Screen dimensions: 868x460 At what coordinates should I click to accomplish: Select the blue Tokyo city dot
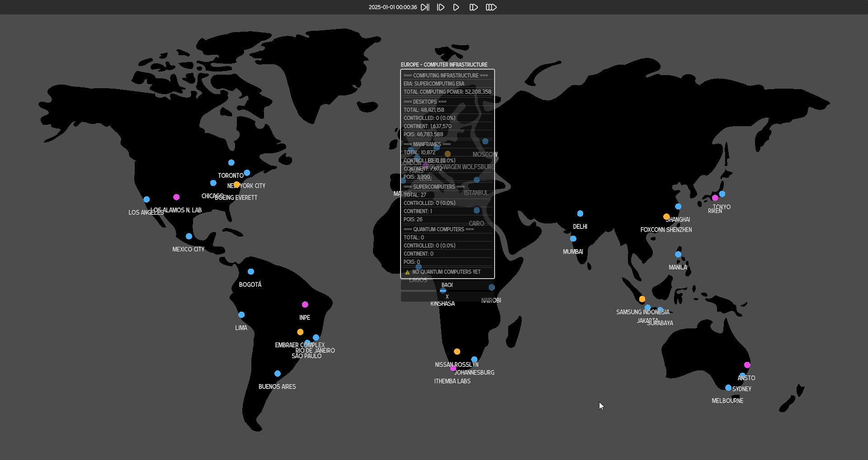pyautogui.click(x=722, y=194)
